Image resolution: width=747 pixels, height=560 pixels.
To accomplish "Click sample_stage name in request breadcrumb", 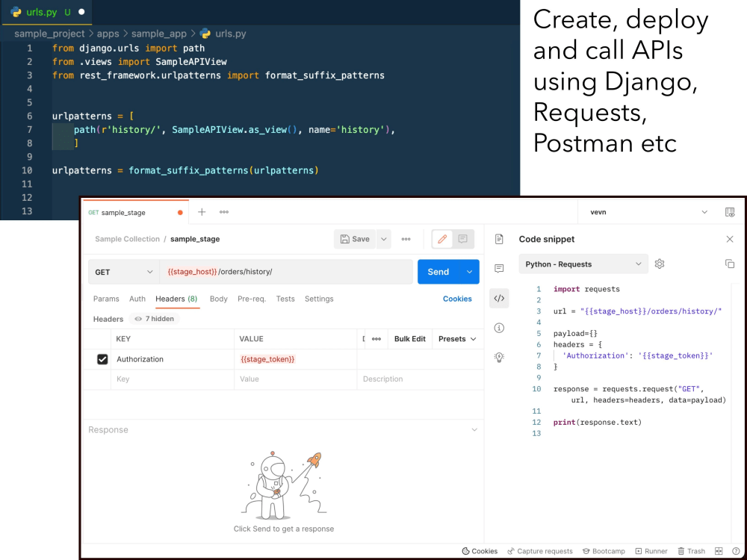I will (195, 239).
